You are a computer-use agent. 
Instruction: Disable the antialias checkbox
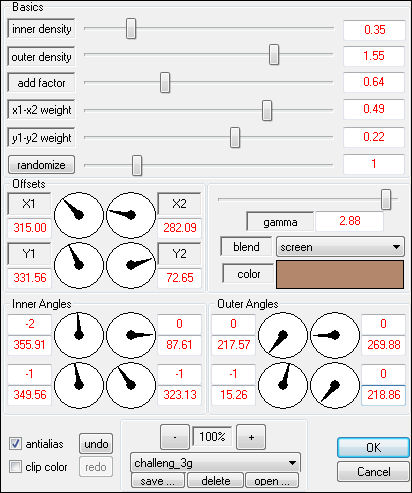tap(15, 444)
